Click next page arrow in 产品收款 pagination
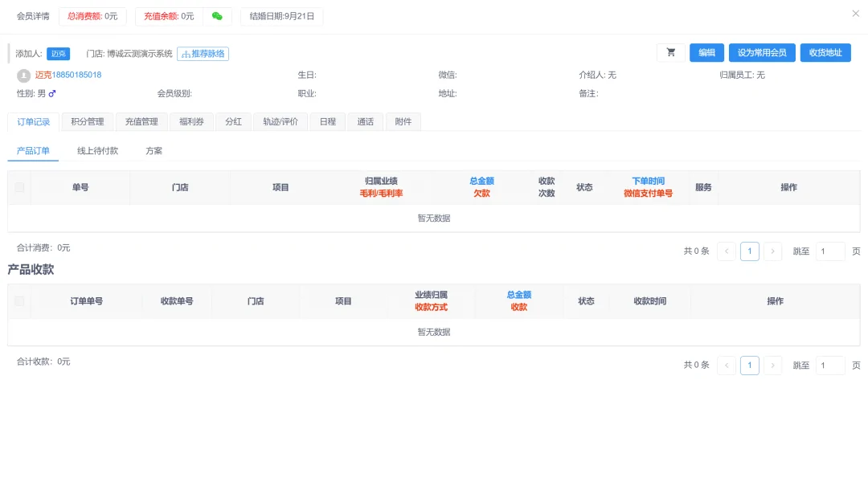 (772, 366)
